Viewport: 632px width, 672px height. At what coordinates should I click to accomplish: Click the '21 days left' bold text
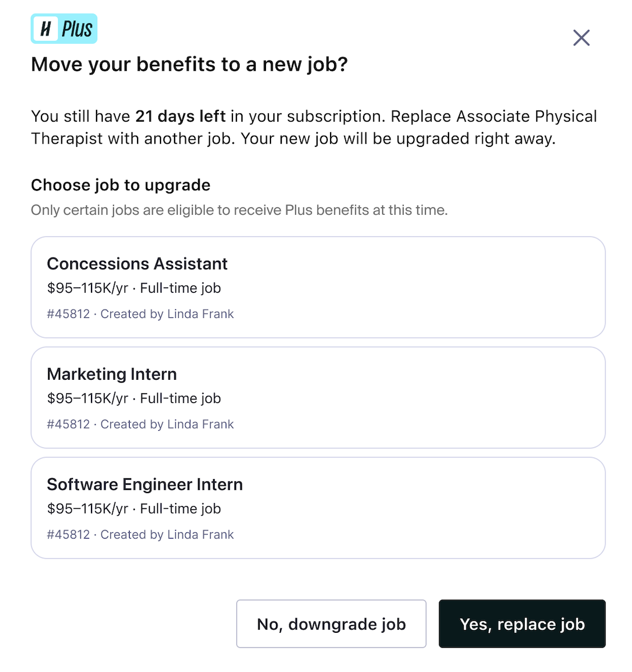pyautogui.click(x=181, y=116)
